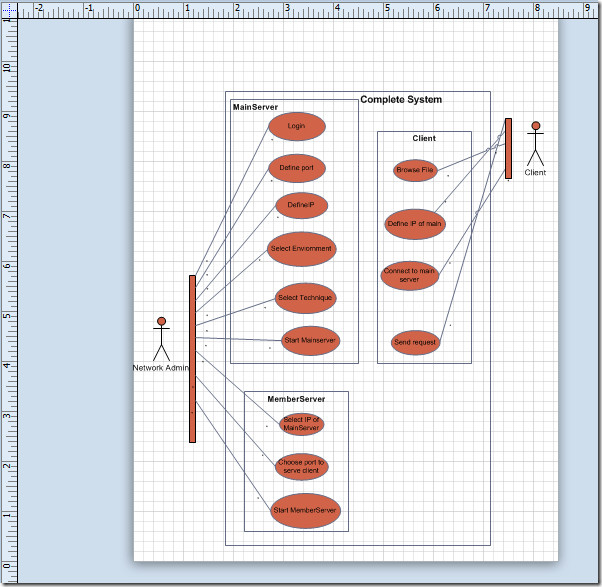The width and height of the screenshot is (602, 587).
Task: Click the Complete System title text
Action: click(400, 100)
